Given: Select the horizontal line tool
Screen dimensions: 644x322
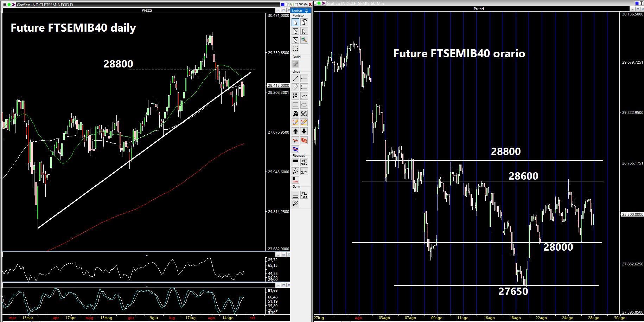Looking at the screenshot, I should pos(304,78).
